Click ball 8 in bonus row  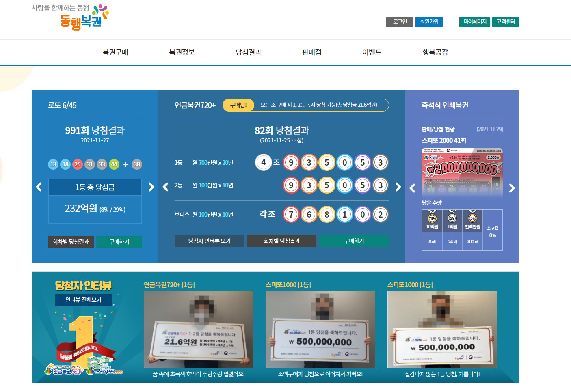point(327,214)
